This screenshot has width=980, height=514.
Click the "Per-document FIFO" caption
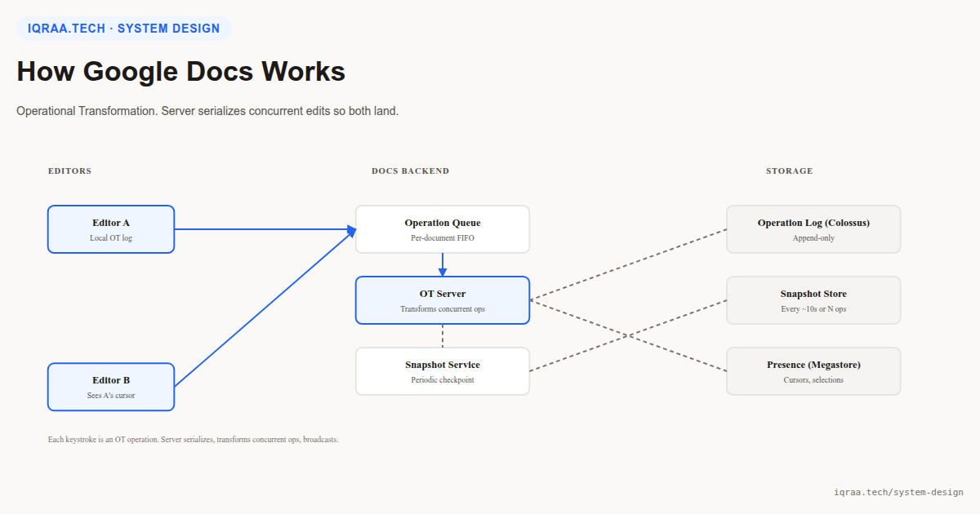443,238
